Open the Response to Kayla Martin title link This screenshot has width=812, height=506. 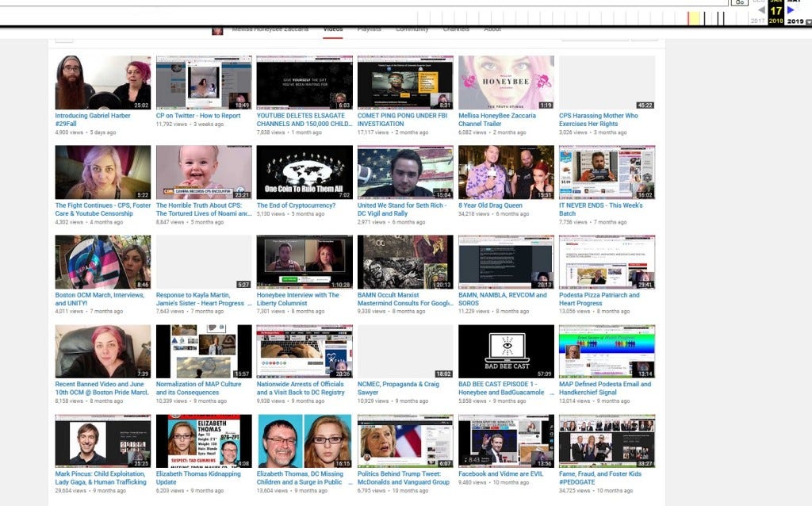click(203, 299)
